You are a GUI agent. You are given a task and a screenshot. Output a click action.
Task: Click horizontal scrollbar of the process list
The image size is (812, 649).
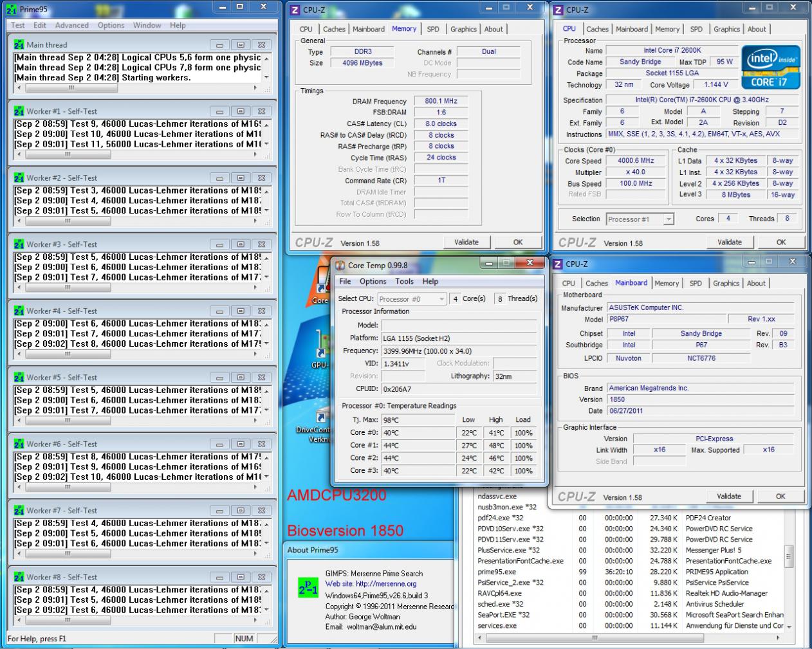(x=629, y=638)
